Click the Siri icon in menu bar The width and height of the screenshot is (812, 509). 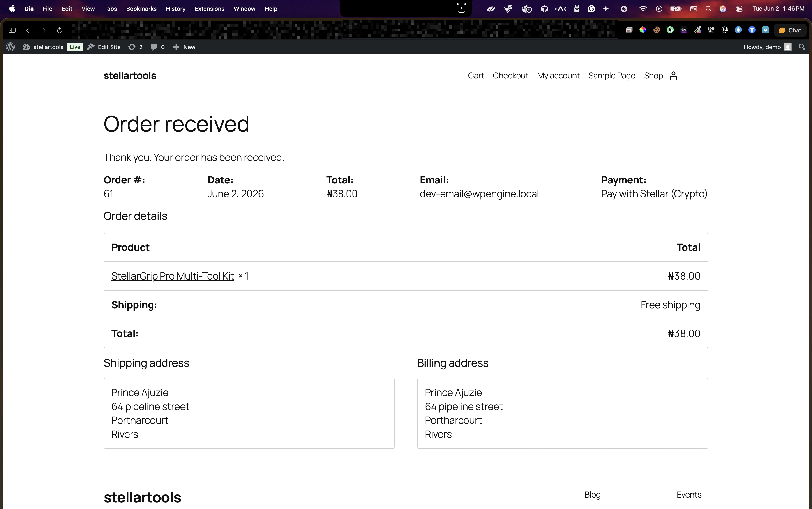click(723, 9)
